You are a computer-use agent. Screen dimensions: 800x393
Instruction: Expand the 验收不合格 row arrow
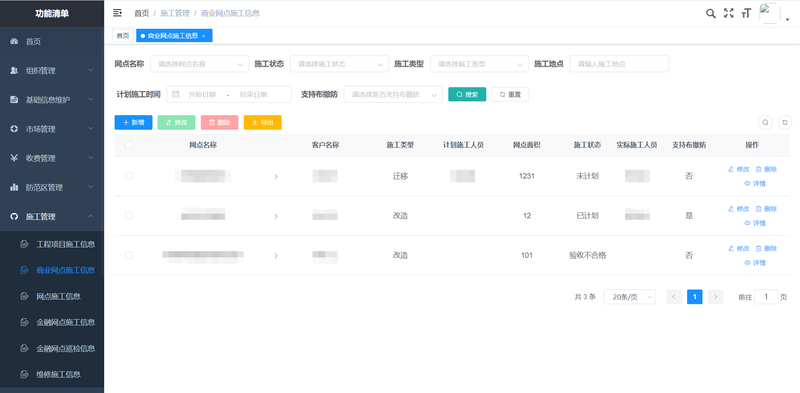click(276, 256)
